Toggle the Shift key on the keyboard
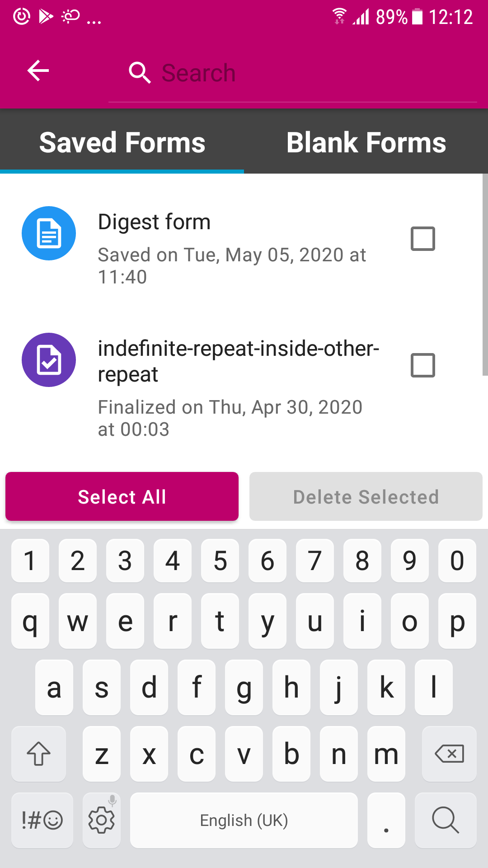488x868 pixels. pyautogui.click(x=39, y=754)
